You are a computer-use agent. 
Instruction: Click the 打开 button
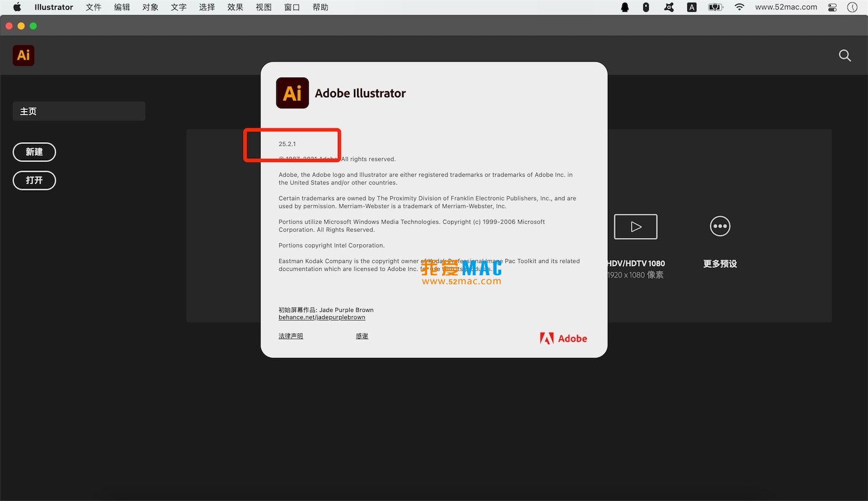34,180
